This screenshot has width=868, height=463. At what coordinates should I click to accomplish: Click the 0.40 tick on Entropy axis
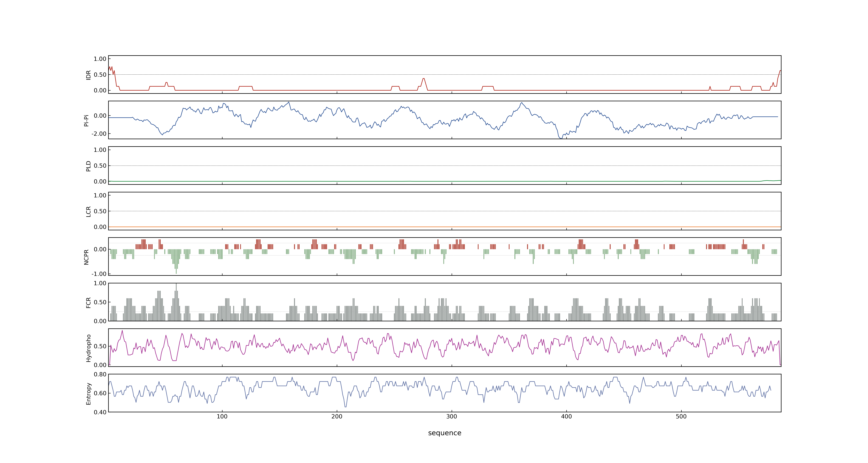coord(100,412)
